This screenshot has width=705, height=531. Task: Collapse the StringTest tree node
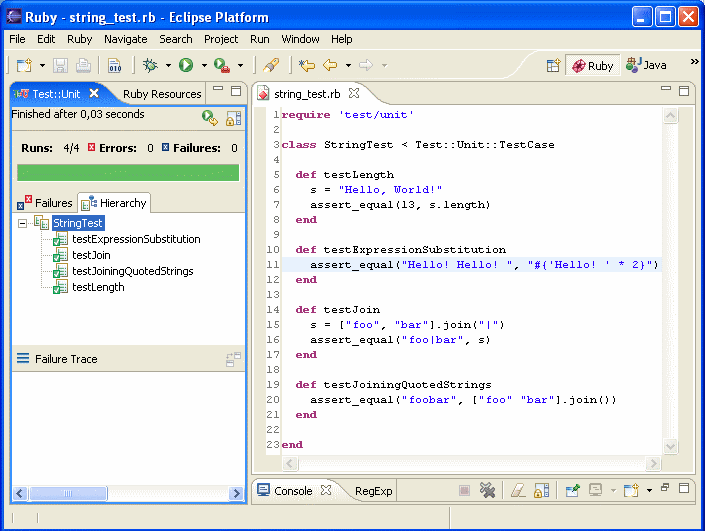coord(22,223)
